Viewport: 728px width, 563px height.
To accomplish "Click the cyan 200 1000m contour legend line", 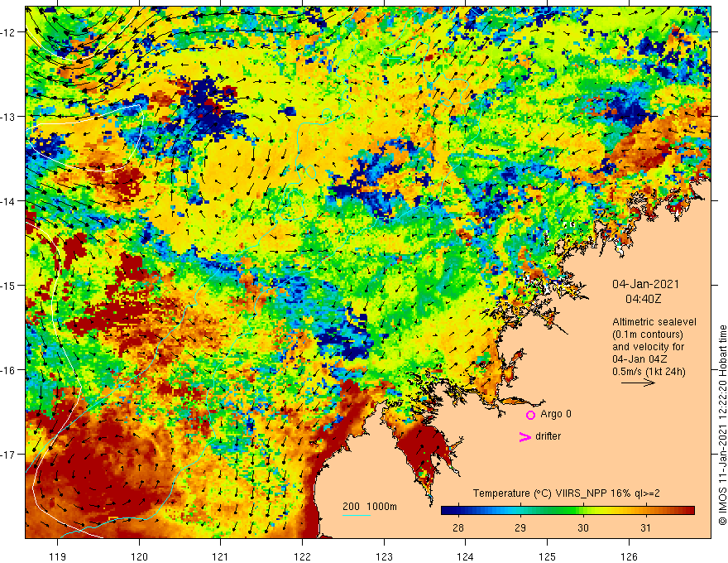I will [x=357, y=515].
